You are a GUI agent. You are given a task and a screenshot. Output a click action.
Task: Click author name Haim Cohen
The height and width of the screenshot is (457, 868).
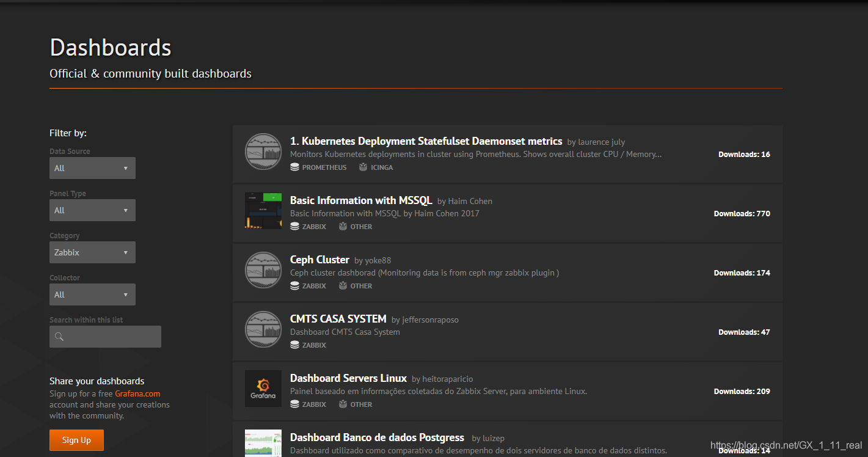click(x=470, y=202)
